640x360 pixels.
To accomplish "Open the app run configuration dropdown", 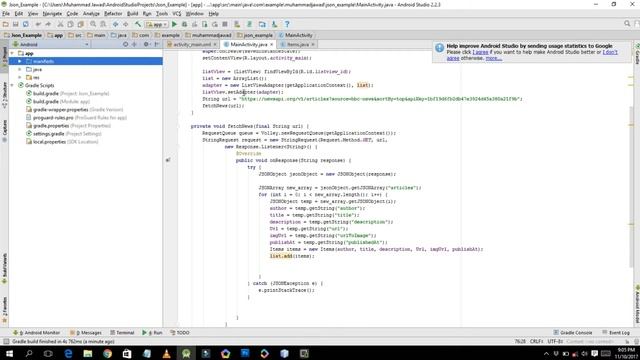I will pos(156,24).
